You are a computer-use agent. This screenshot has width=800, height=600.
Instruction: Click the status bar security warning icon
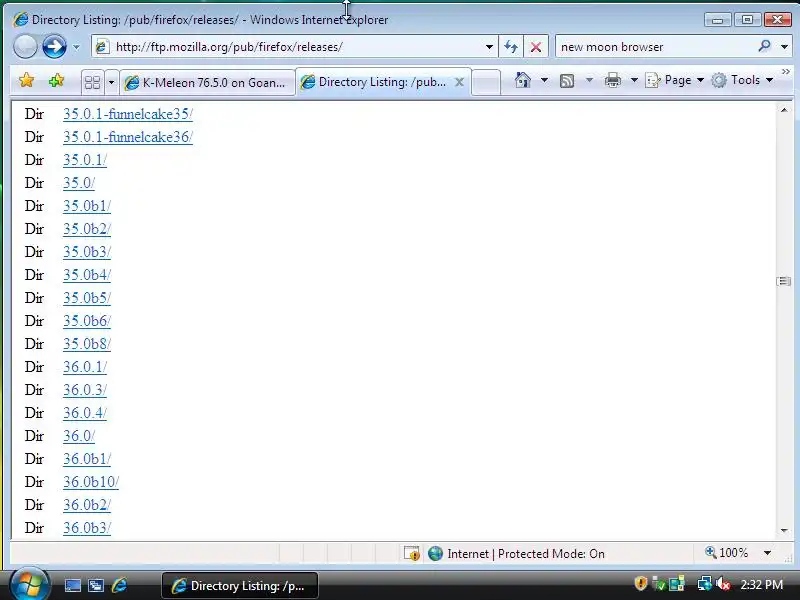(412, 554)
